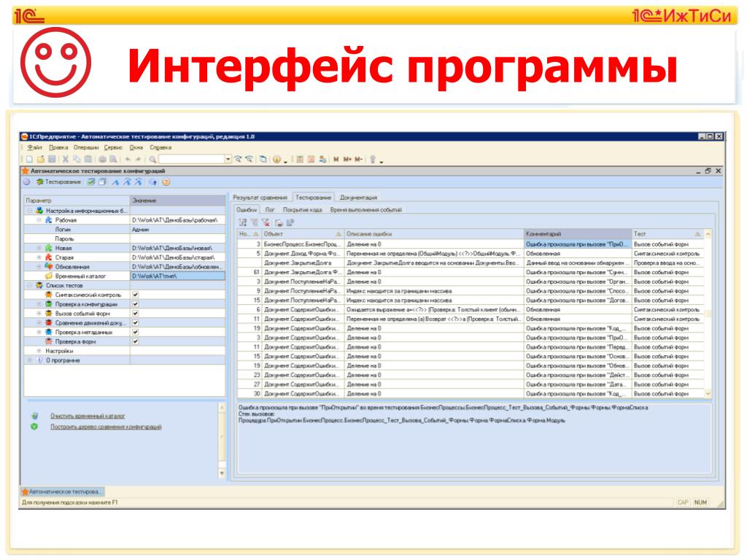Switch to Покрытие кода tab

click(x=303, y=209)
